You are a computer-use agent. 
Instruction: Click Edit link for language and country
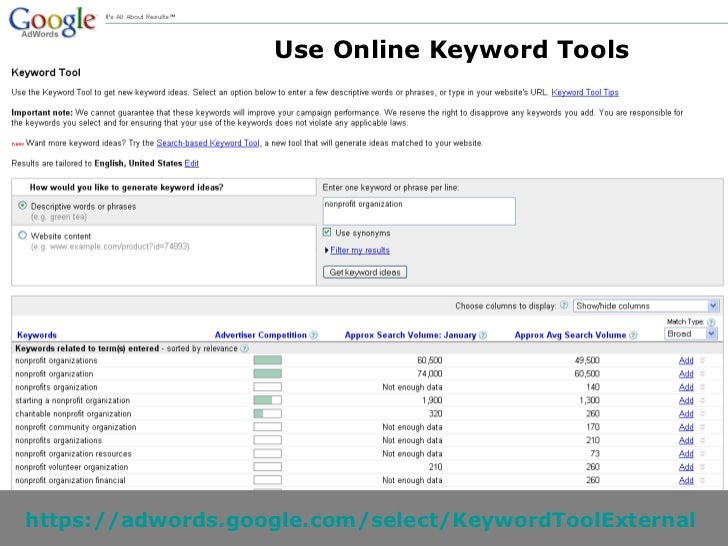click(x=192, y=163)
